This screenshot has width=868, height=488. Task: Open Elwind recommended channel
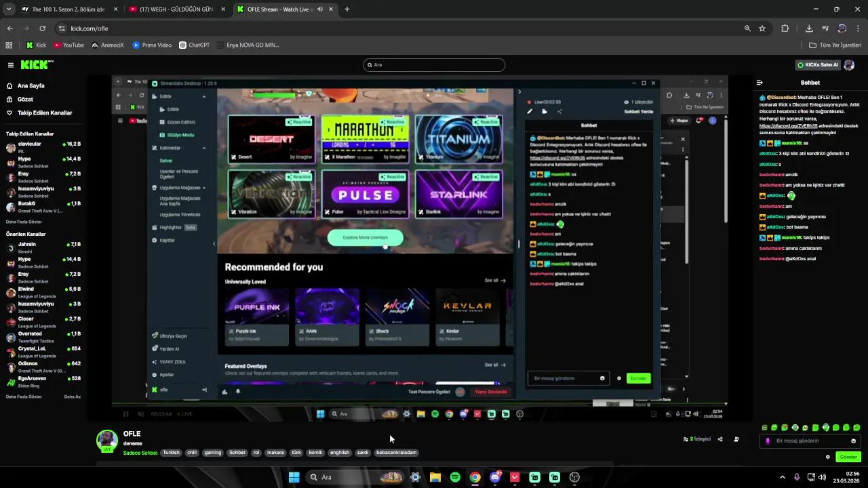tap(43, 291)
